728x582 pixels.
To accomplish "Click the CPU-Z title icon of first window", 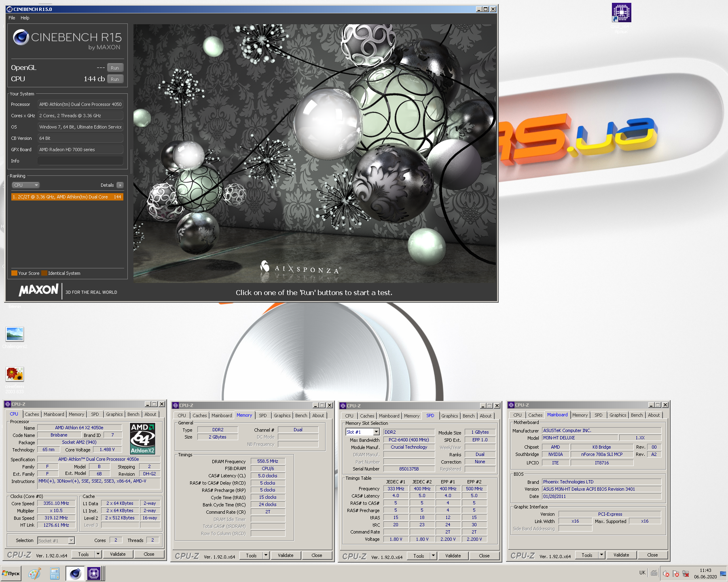I will (8, 404).
